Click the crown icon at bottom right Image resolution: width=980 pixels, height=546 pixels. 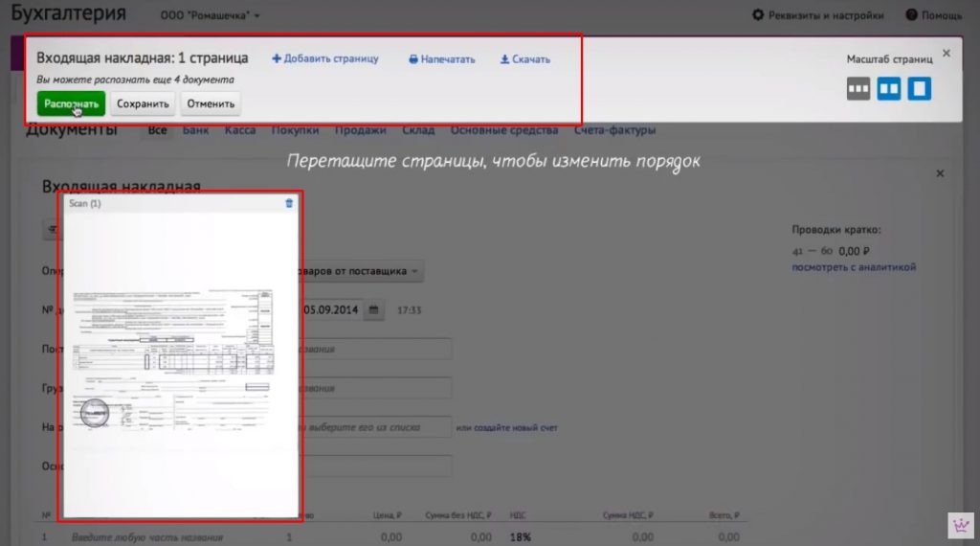961,525
